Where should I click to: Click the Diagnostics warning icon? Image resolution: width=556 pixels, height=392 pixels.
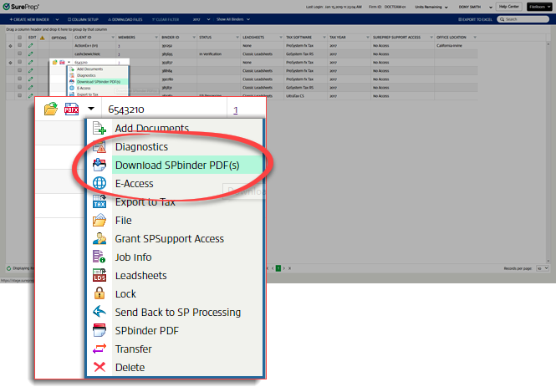pos(100,147)
